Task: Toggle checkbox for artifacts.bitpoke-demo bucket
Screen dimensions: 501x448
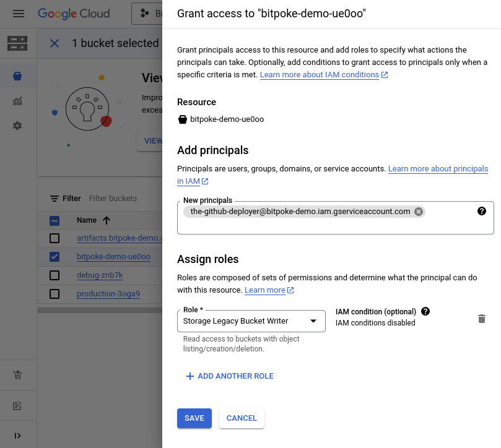Action: (x=54, y=238)
